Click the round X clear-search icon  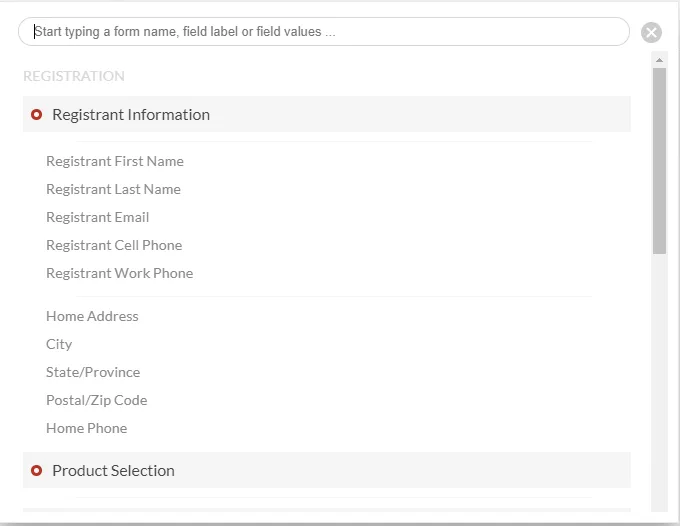651,33
